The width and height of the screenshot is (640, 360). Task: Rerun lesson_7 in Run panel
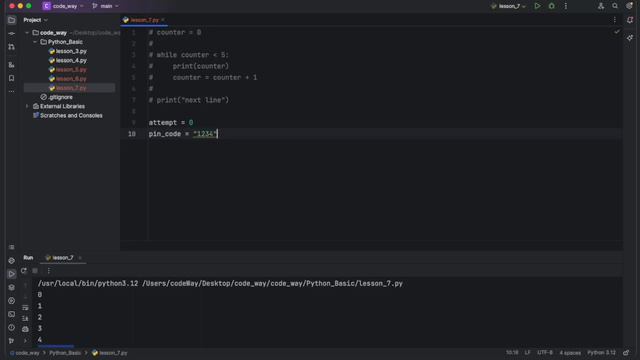(24, 271)
